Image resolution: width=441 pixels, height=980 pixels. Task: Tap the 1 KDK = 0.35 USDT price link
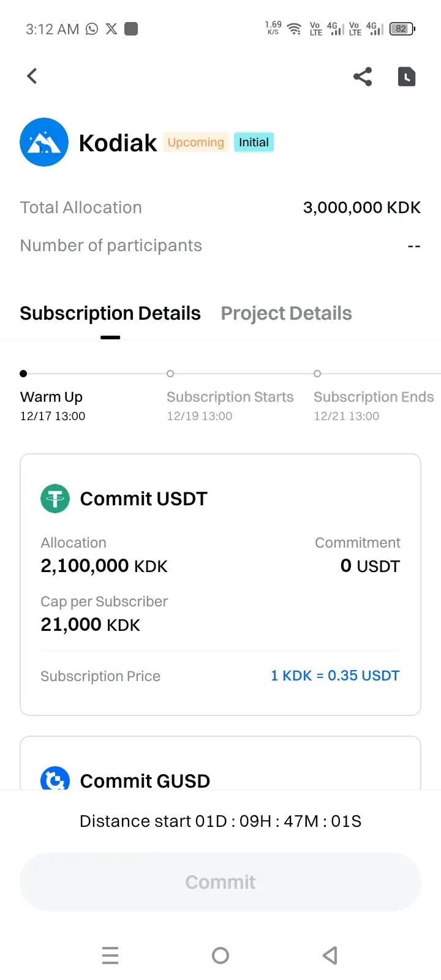[335, 676]
